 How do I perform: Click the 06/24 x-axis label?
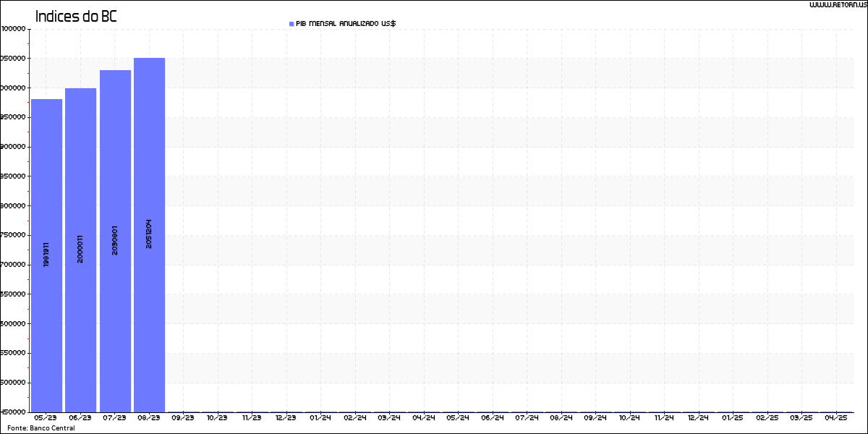(x=492, y=417)
